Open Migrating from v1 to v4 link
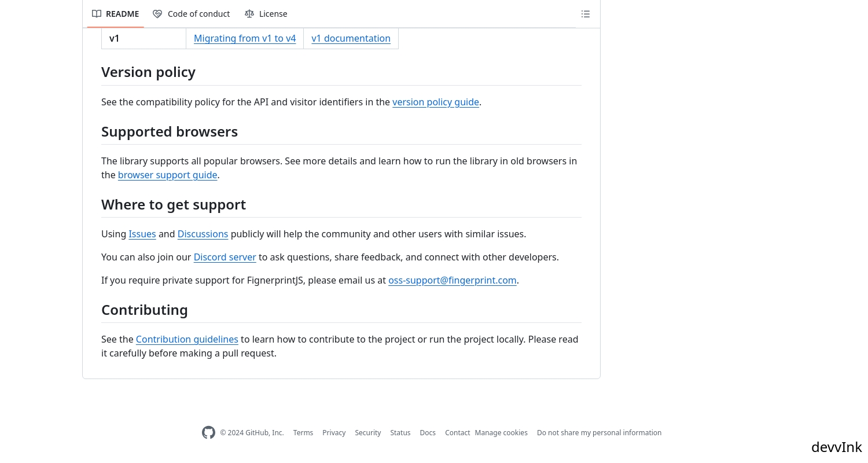 245,38
